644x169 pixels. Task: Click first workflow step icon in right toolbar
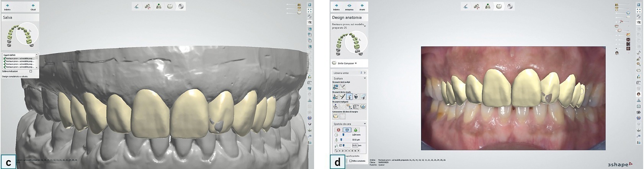[466, 6]
